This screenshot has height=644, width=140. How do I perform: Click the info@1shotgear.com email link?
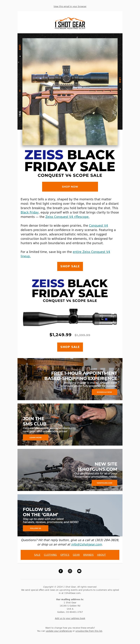[x=87, y=544]
